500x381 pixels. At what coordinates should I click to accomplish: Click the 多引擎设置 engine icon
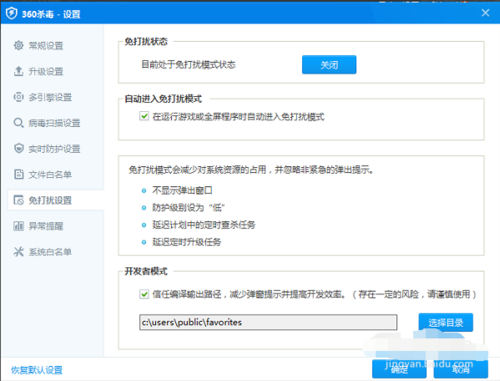pyautogui.click(x=19, y=97)
